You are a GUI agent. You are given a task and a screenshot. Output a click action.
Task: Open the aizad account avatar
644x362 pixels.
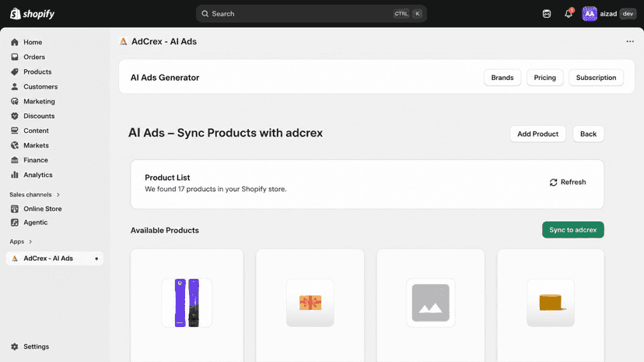pyautogui.click(x=590, y=14)
